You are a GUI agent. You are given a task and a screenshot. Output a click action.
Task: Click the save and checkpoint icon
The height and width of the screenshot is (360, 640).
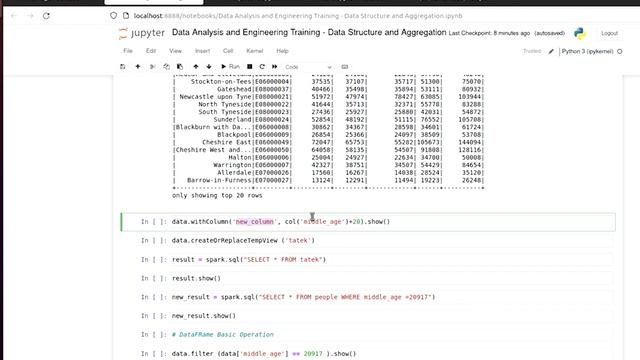click(x=122, y=67)
